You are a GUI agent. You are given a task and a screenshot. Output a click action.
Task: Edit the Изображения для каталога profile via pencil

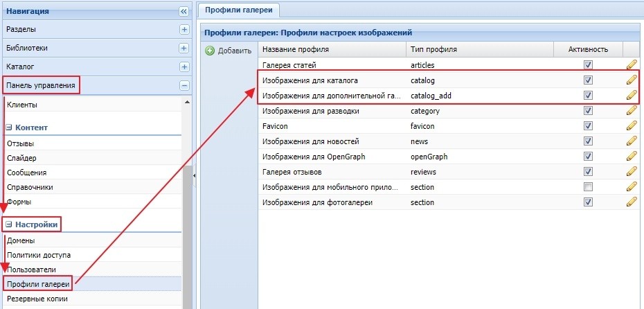click(631, 80)
